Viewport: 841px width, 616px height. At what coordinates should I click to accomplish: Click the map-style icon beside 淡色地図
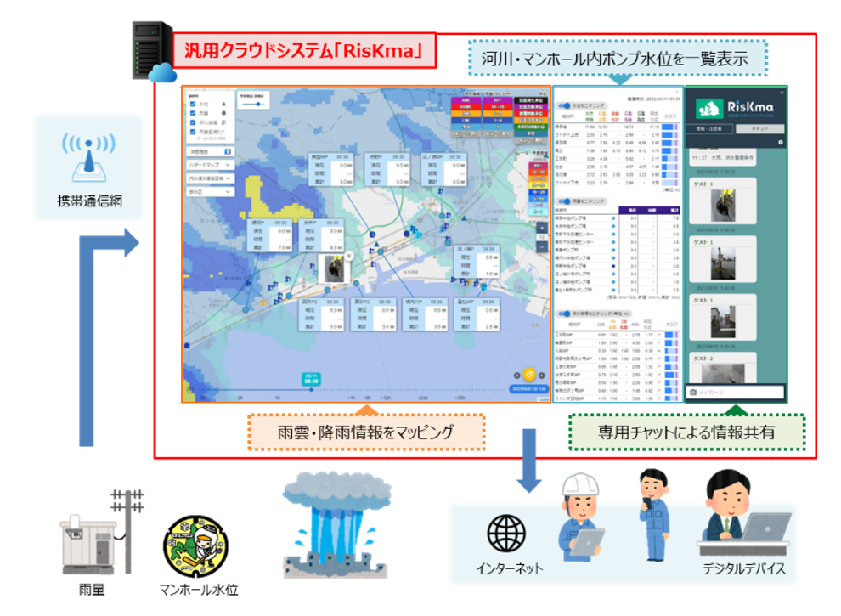click(x=228, y=152)
